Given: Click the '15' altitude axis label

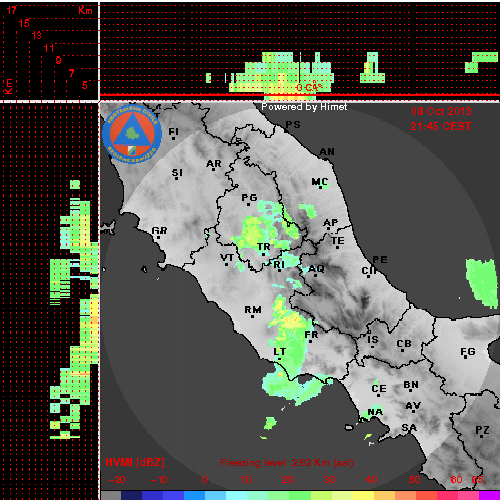Looking at the screenshot, I should (24, 23).
